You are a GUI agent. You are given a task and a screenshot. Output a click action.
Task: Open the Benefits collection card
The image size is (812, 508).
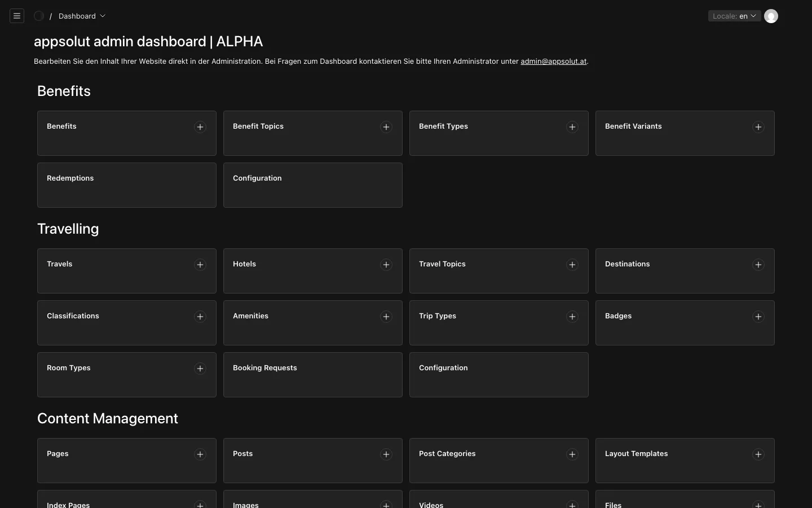(x=127, y=133)
